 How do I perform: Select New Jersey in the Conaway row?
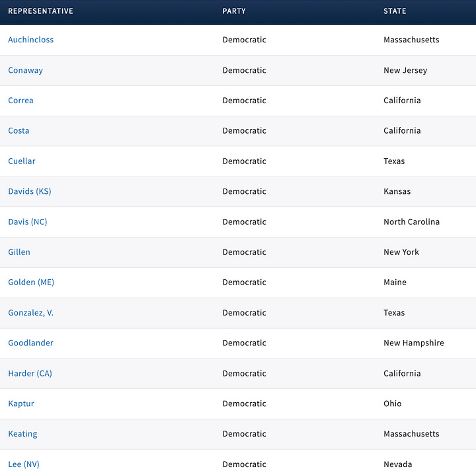tap(405, 71)
